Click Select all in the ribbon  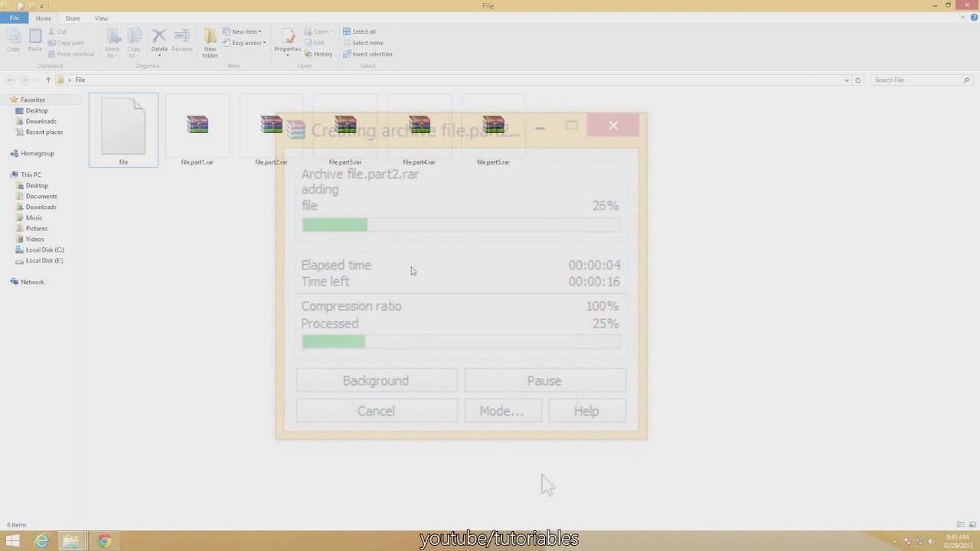(x=359, y=31)
